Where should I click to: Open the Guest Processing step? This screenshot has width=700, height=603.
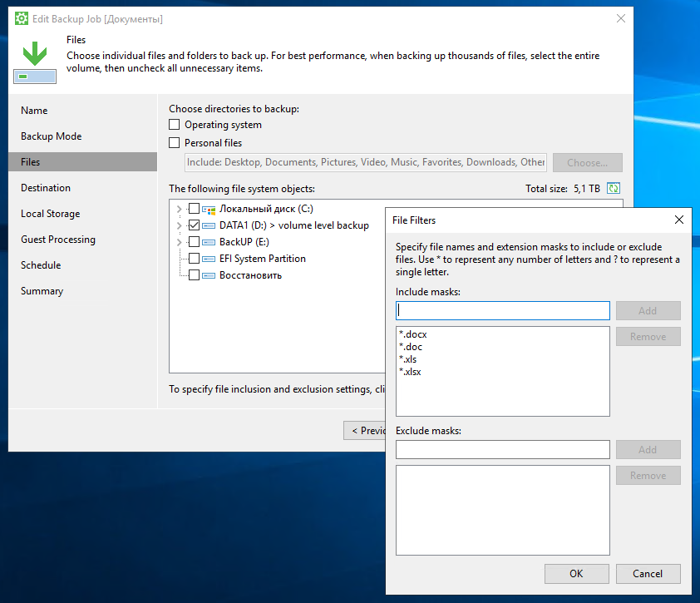click(82, 240)
